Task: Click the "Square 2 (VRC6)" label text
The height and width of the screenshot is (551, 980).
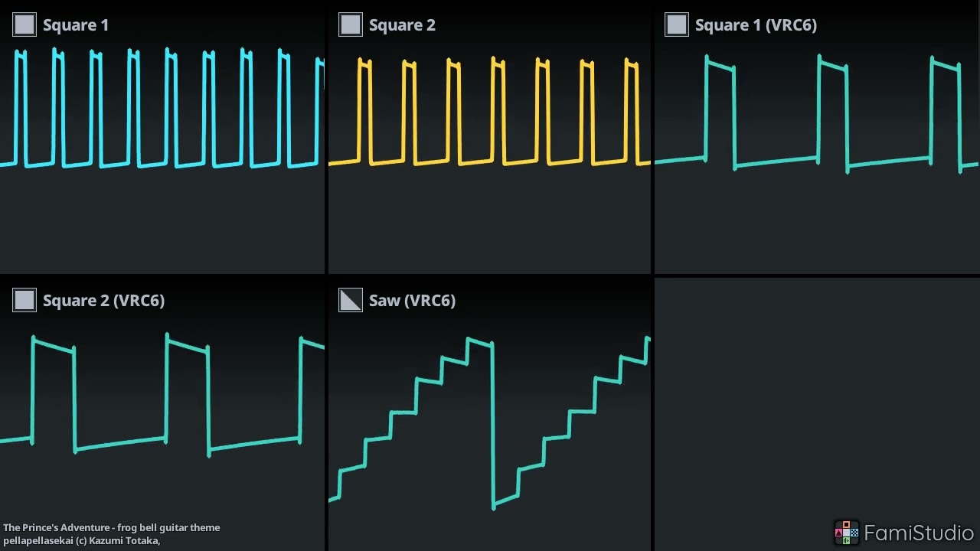Action: tap(103, 301)
